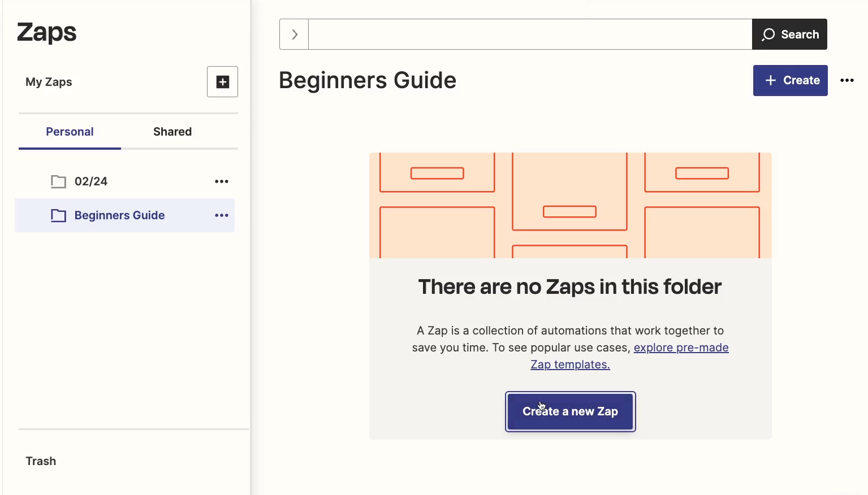Viewport: 868px width, 495px height.
Task: Open options menu for Beginners Guide folder
Action: [222, 215]
